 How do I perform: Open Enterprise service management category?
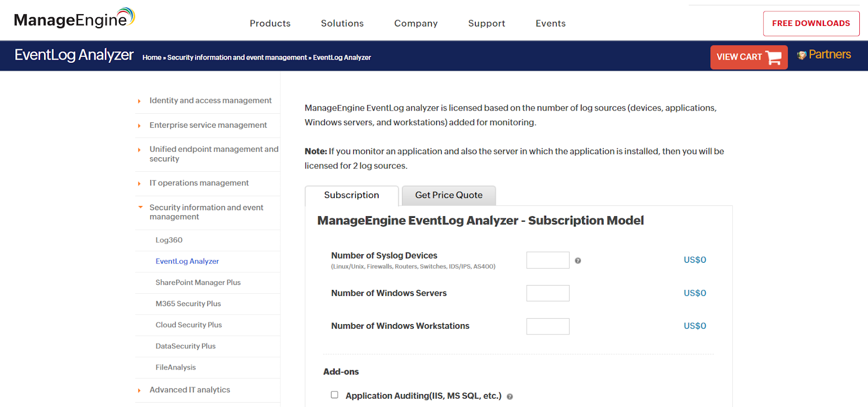[x=208, y=125]
